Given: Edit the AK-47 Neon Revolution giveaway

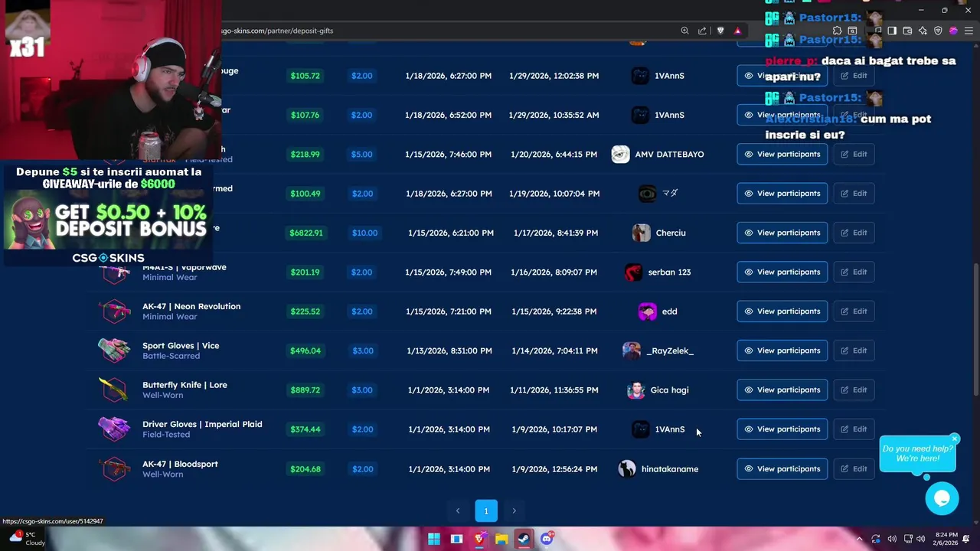Looking at the screenshot, I should point(854,311).
